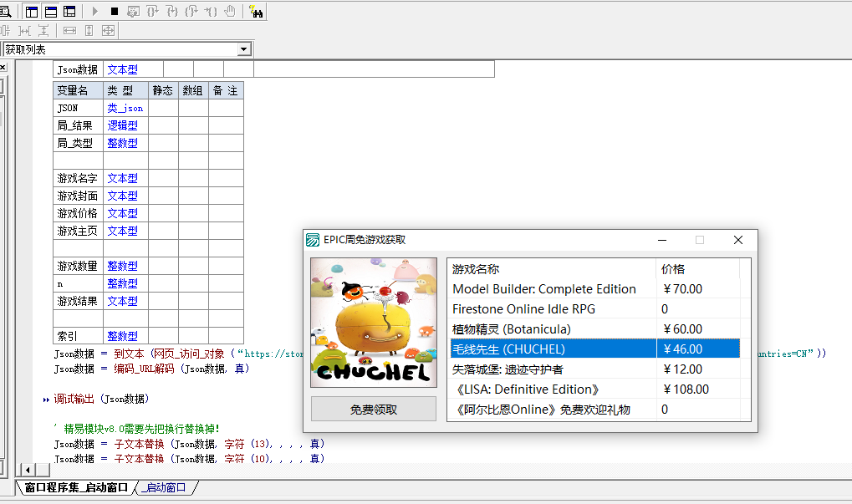Switch to the _启动窗口 tab

click(x=166, y=487)
